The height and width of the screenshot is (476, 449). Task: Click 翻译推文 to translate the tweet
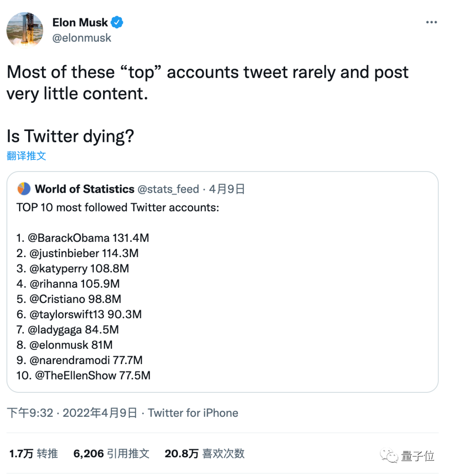coord(26,156)
